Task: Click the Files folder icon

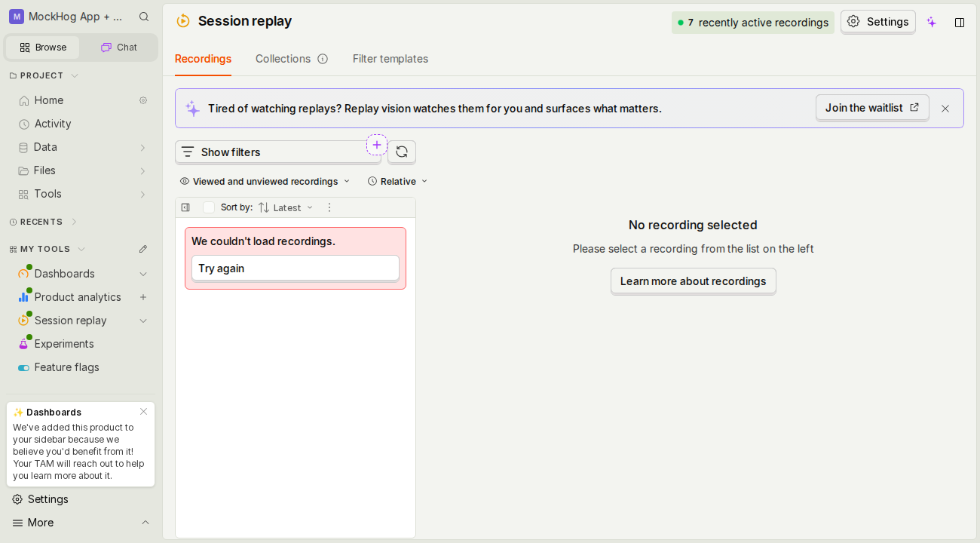Action: pos(24,170)
